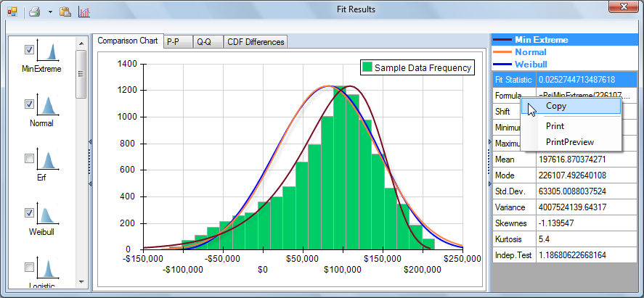Enable the Erf distribution checkbox

[30, 158]
